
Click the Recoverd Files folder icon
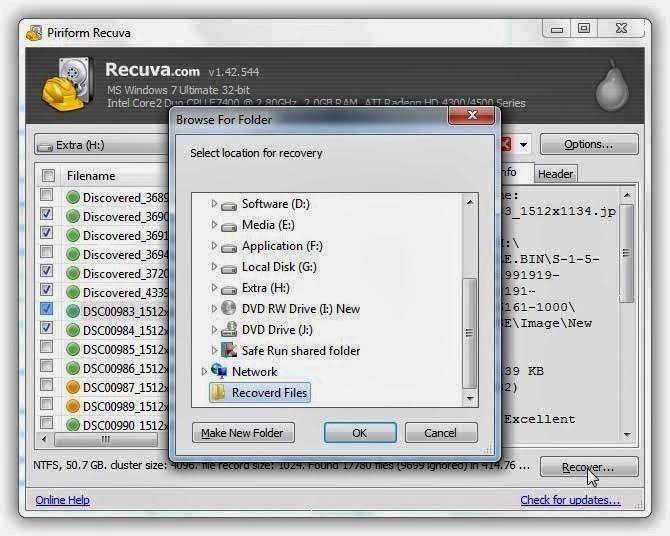point(218,392)
